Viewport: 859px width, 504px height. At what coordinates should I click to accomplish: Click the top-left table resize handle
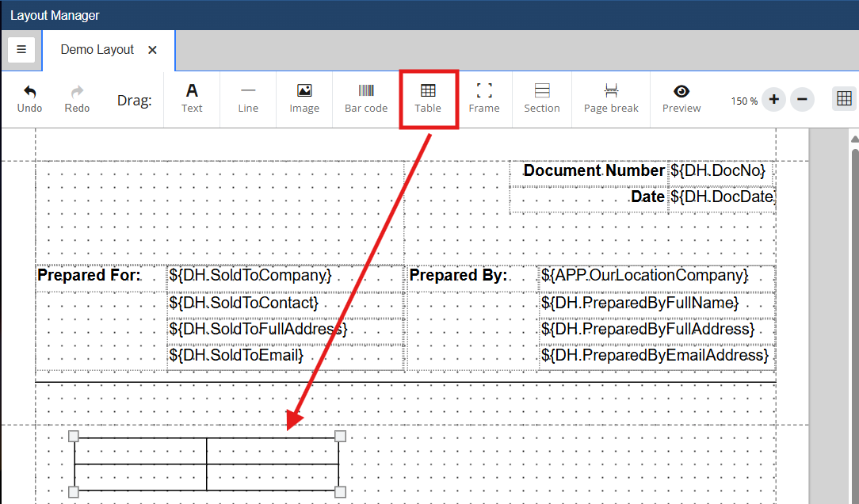74,436
